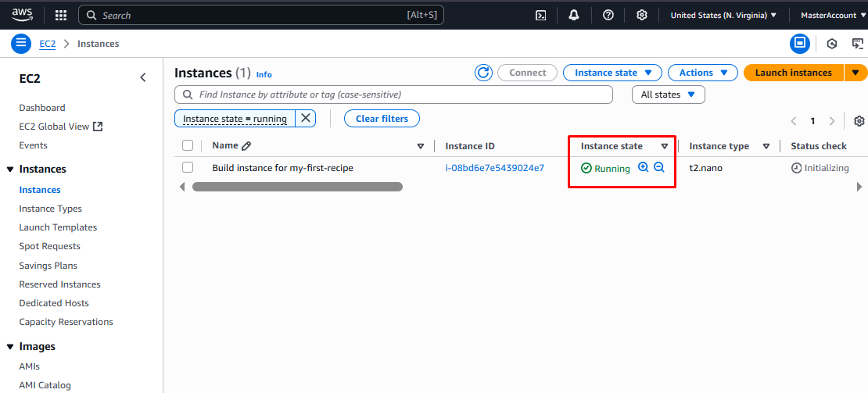
Task: Open the notifications bell
Action: point(574,15)
